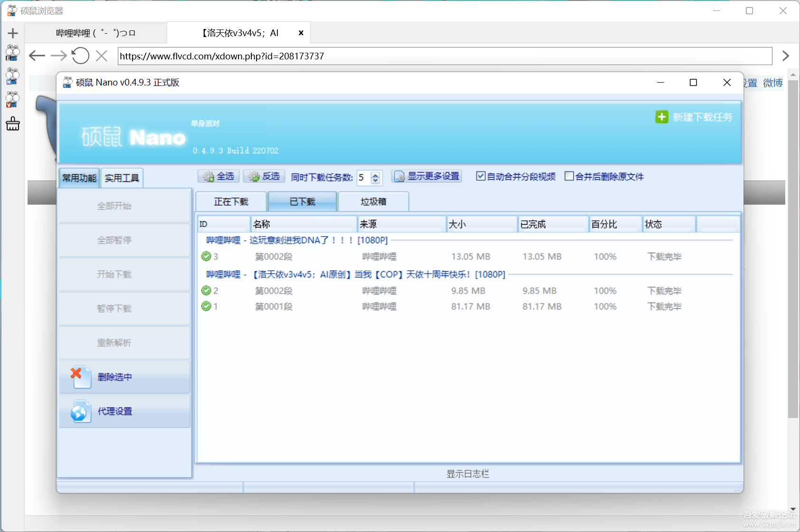Go back with the left arrow button
This screenshot has height=532, width=800.
click(37, 56)
